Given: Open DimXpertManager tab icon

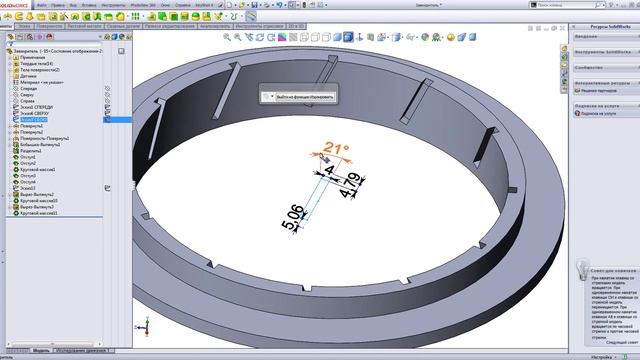Looking at the screenshot, I should [40, 37].
